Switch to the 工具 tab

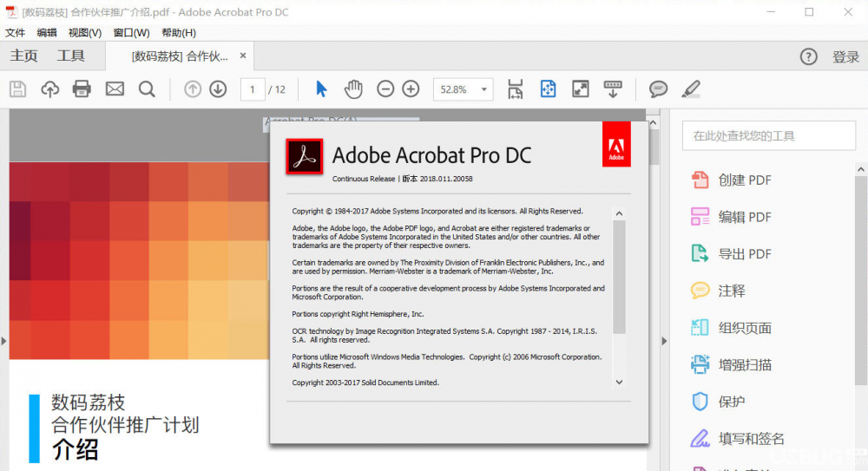click(71, 56)
